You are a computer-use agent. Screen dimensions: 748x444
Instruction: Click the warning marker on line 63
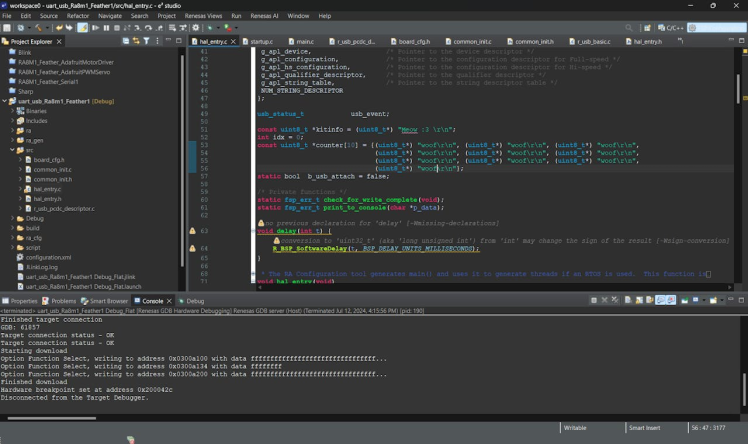pyautogui.click(x=192, y=231)
